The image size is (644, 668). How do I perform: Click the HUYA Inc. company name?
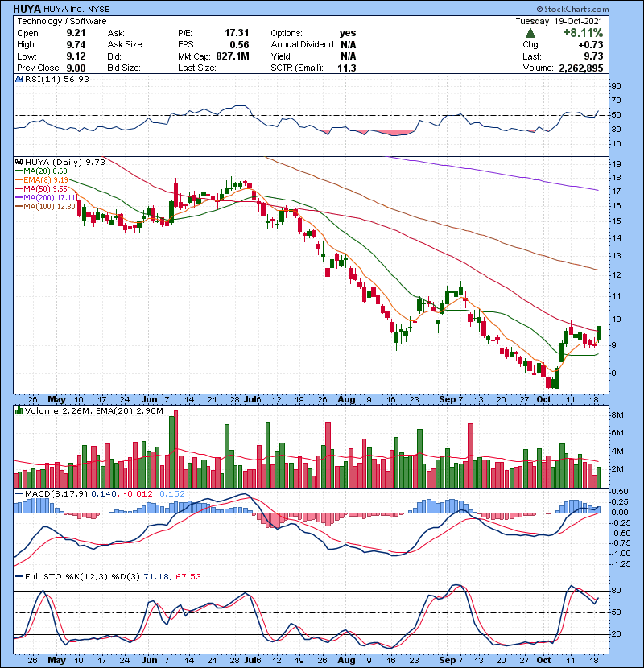point(63,9)
